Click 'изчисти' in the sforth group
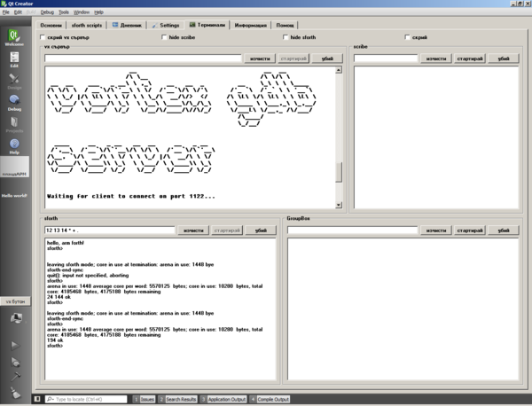 193,230
